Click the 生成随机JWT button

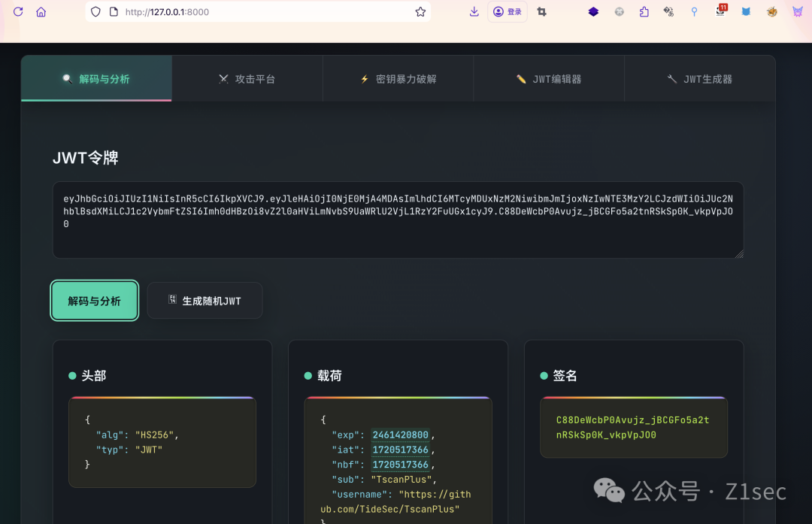[205, 299]
